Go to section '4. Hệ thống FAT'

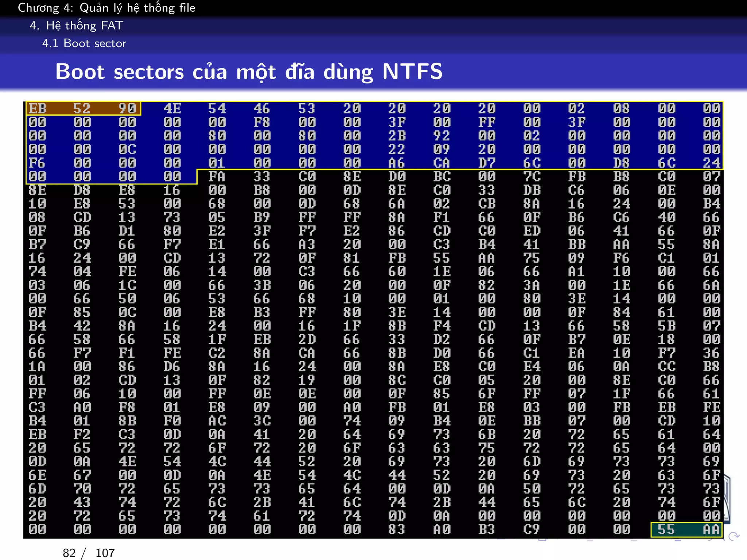click(x=77, y=26)
